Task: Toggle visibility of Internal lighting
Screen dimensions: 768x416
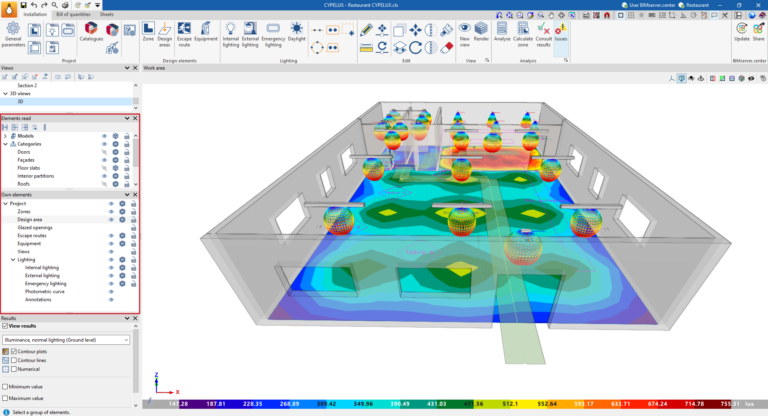Action: (111, 268)
